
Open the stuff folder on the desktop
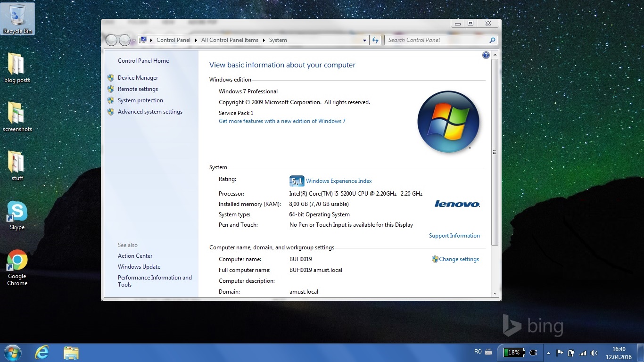[x=17, y=166]
